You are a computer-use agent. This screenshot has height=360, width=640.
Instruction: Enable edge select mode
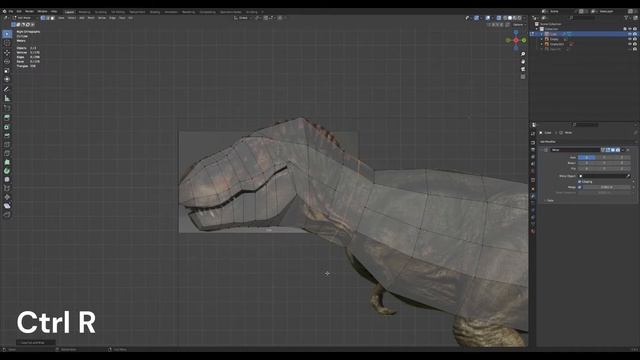pyautogui.click(x=48, y=18)
